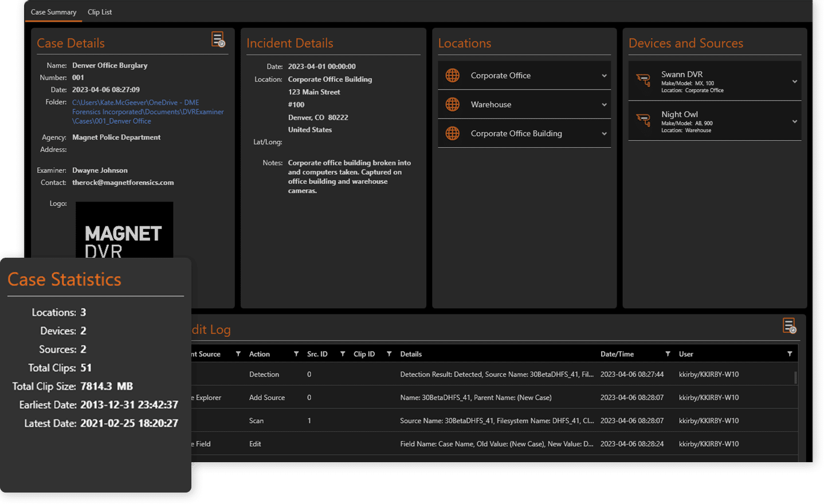Open the Case Details report icon

coord(218,40)
